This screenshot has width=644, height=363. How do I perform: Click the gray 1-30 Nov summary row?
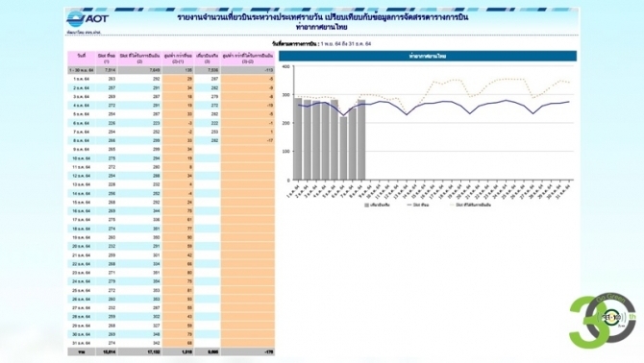[x=171, y=70]
